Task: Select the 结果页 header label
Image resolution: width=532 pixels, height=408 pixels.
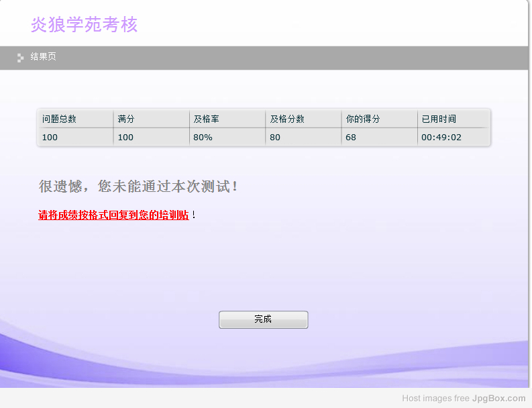Action: click(x=44, y=57)
